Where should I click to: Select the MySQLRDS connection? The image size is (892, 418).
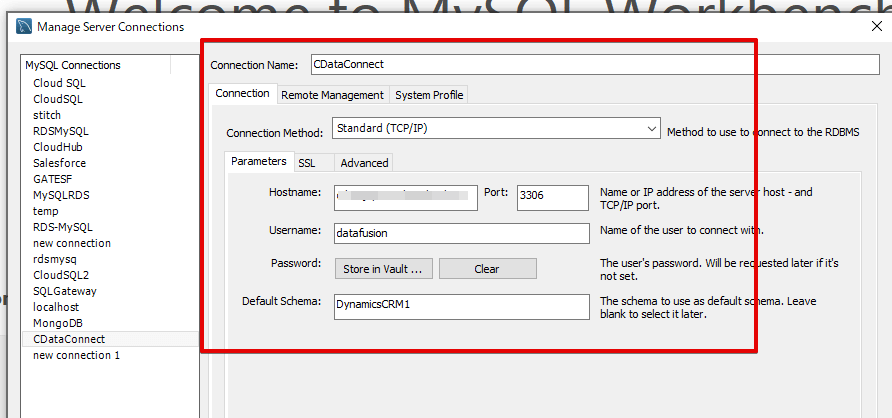(x=61, y=195)
